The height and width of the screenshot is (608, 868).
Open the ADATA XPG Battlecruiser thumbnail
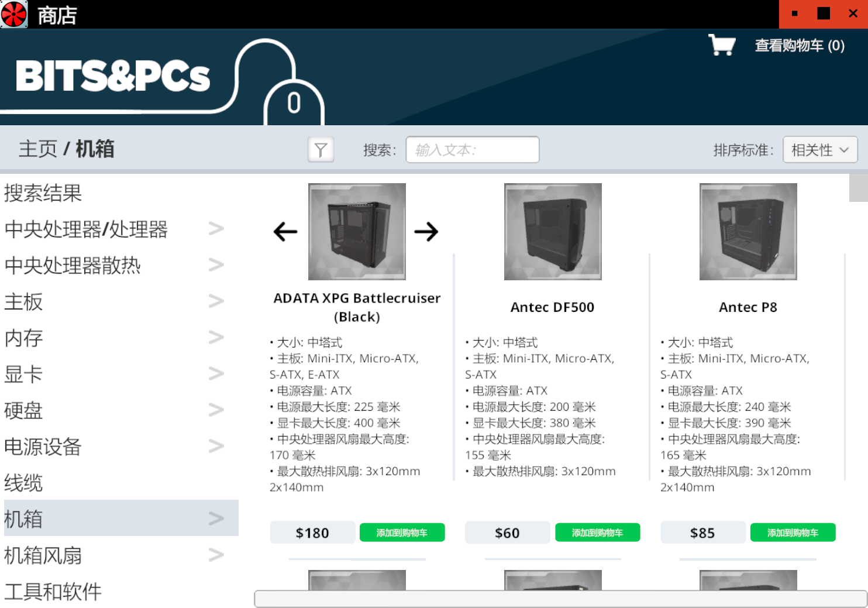tap(357, 232)
